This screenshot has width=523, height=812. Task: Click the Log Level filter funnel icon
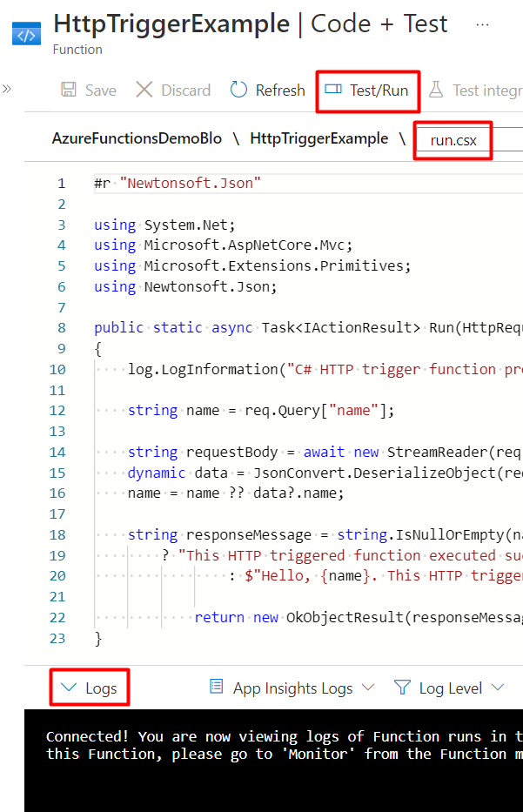click(x=402, y=688)
